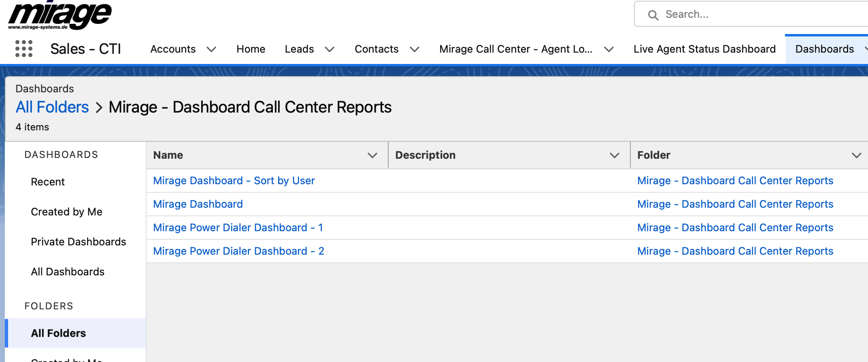868x362 pixels.
Task: Open Description column menu chevron
Action: pos(615,155)
